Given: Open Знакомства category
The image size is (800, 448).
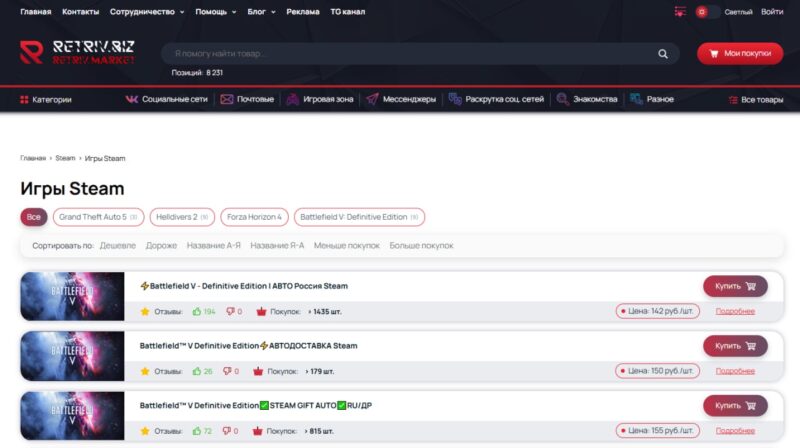Looking at the screenshot, I should 587,99.
